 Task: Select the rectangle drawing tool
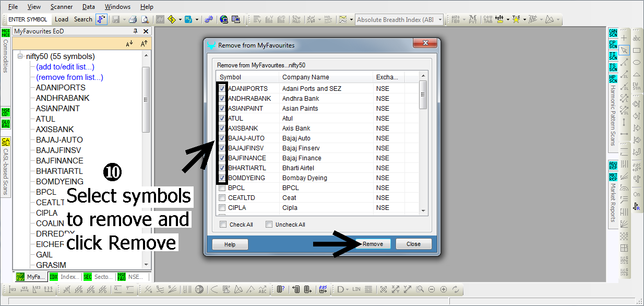click(637, 50)
